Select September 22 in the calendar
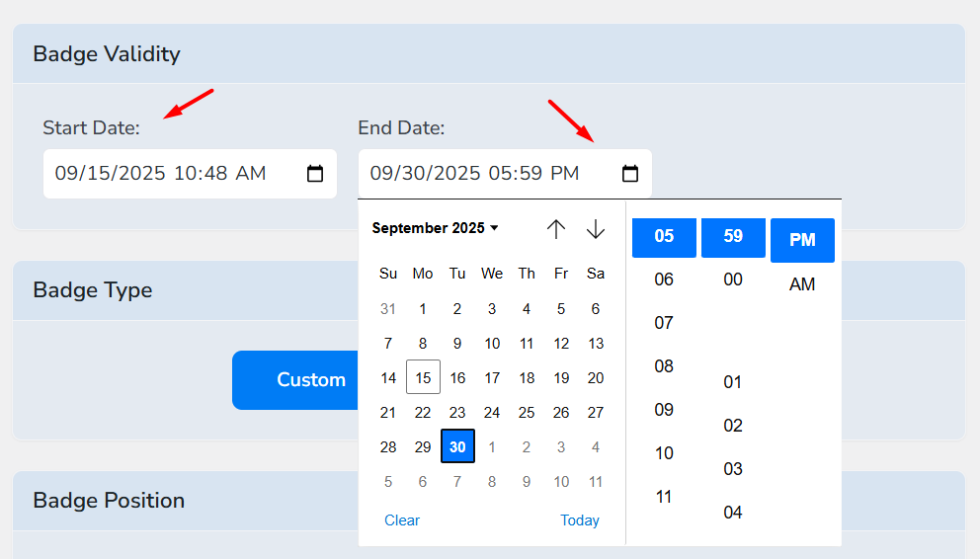 (423, 412)
